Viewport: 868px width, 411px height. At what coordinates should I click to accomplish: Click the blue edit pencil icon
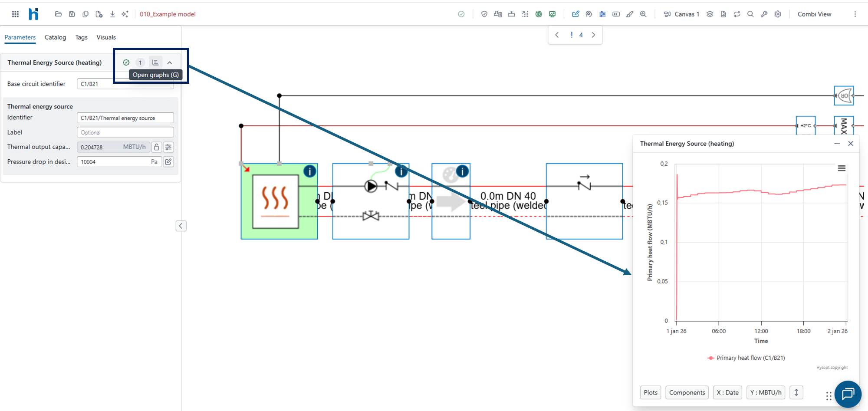pyautogui.click(x=575, y=14)
